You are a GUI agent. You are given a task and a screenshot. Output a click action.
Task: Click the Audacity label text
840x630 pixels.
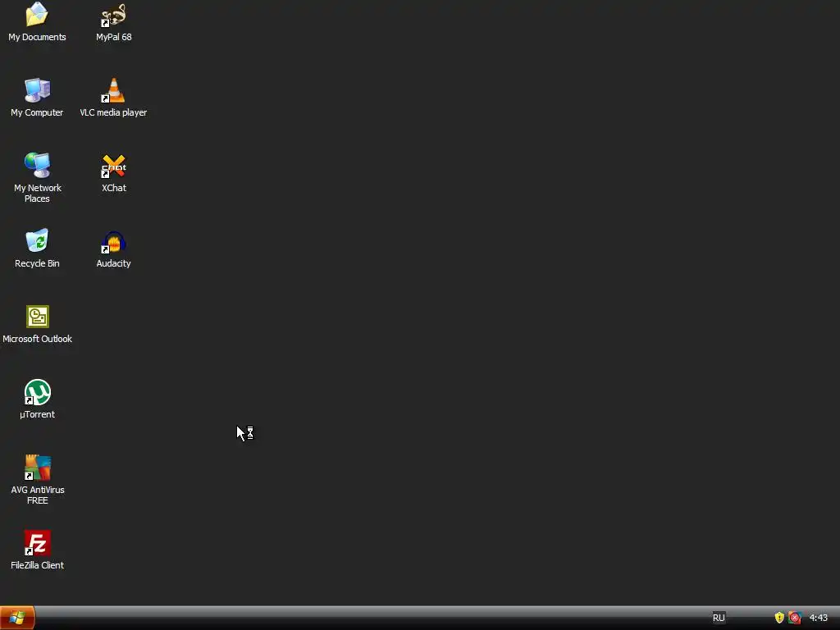click(x=113, y=263)
